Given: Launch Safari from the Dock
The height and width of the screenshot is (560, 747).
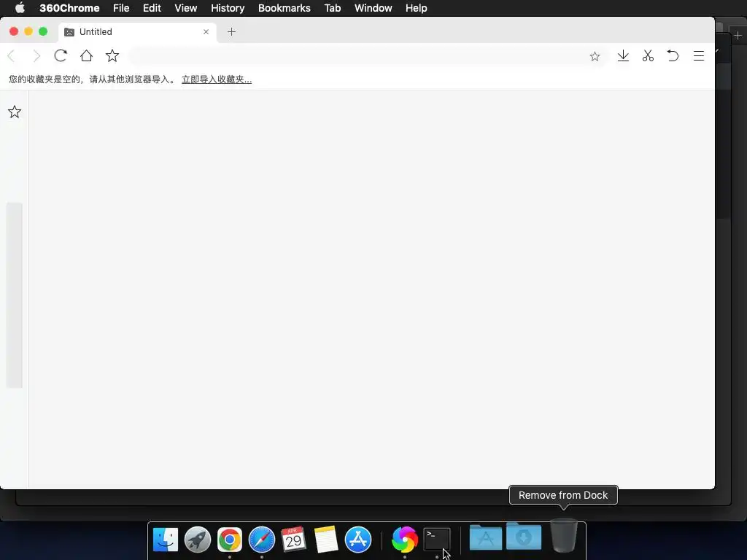Looking at the screenshot, I should (x=262, y=540).
